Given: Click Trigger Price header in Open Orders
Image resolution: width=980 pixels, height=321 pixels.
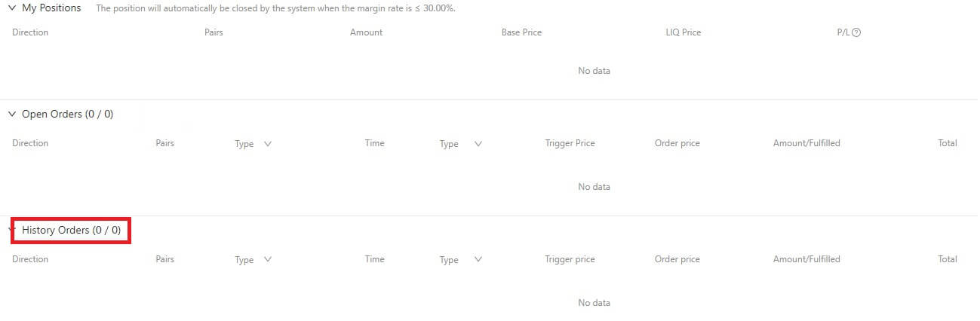Looking at the screenshot, I should pyautogui.click(x=570, y=143).
